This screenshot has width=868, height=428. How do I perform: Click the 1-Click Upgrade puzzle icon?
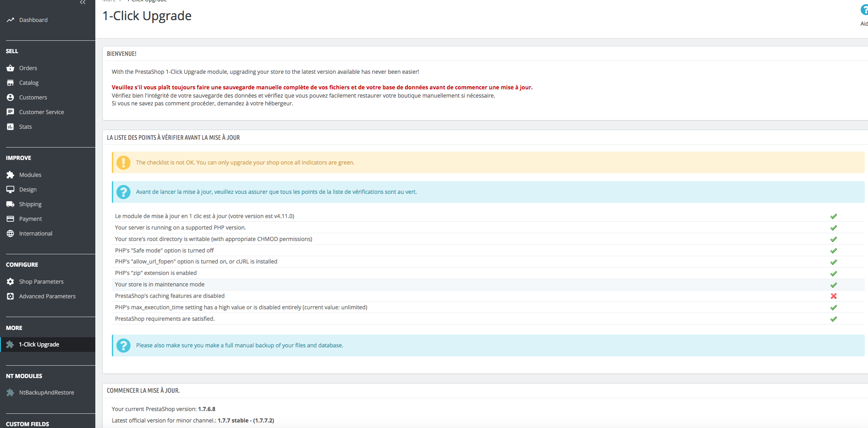[x=10, y=345]
